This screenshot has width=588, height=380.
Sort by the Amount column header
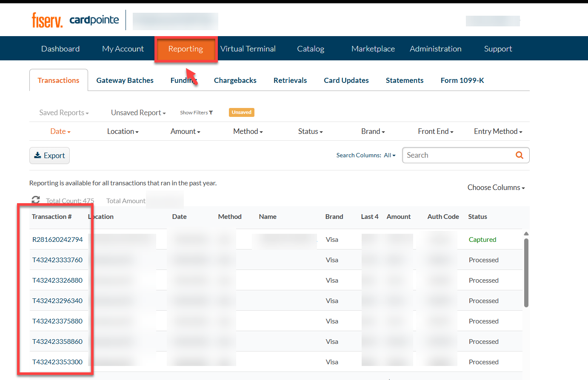point(398,217)
